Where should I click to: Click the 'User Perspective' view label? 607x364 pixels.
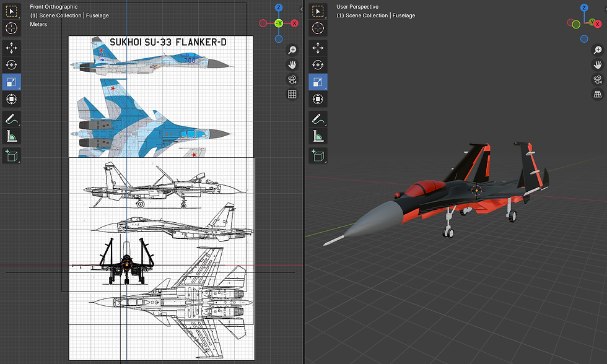click(357, 7)
